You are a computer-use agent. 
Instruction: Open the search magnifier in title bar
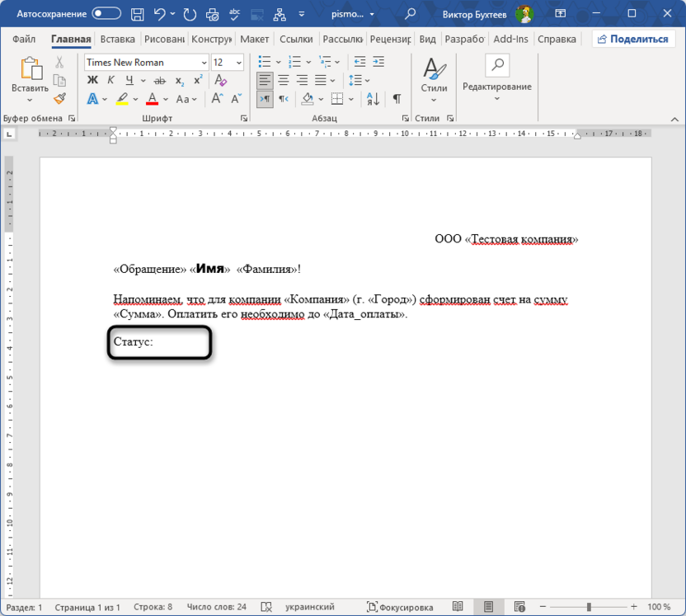pyautogui.click(x=410, y=14)
